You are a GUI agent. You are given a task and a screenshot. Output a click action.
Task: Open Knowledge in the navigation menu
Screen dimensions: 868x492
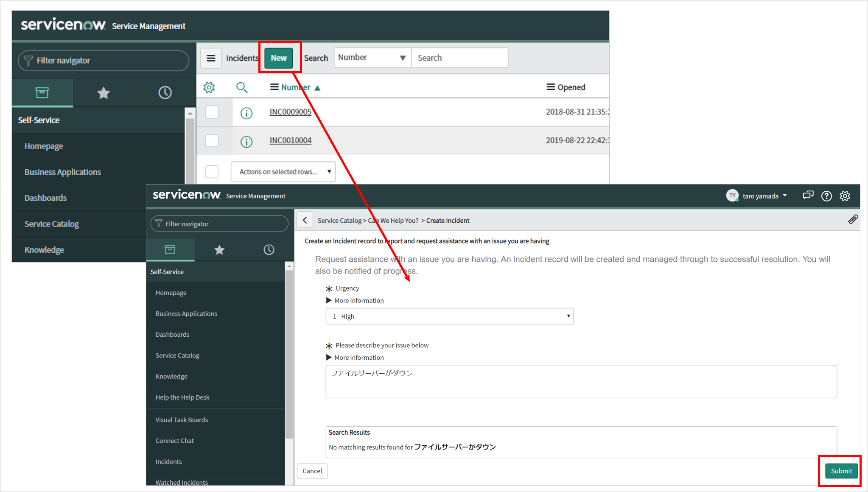click(x=44, y=249)
